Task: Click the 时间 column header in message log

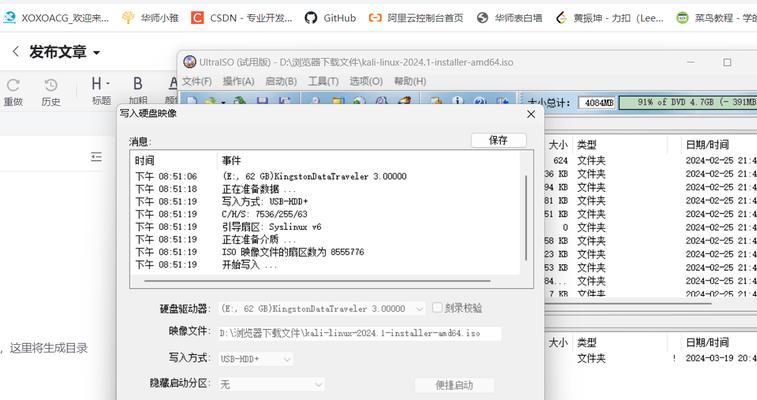Action: point(144,161)
